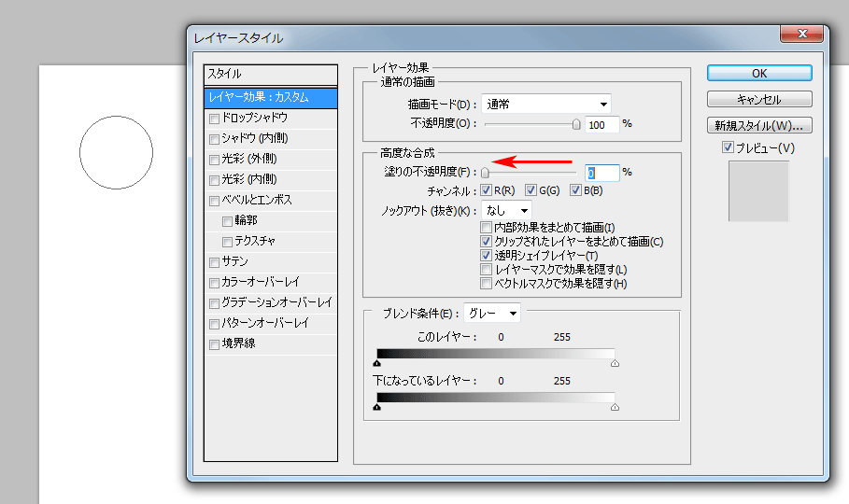This screenshot has height=504, width=849.
Task: Toggle プレビュー(V) checkbox
Action: pyautogui.click(x=728, y=147)
